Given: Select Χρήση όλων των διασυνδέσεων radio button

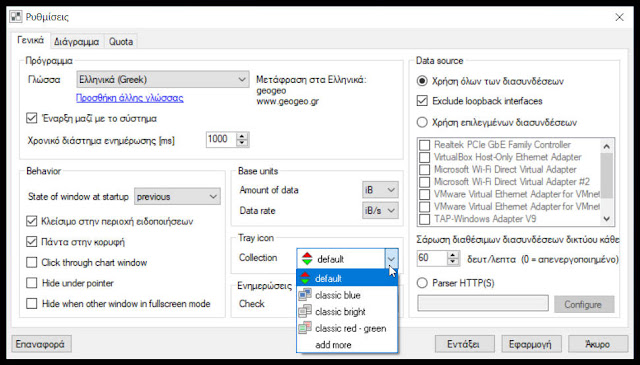Looking at the screenshot, I should click(x=422, y=81).
